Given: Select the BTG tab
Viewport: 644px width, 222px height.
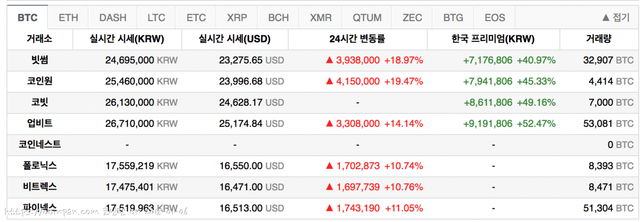Looking at the screenshot, I should coord(453,18).
